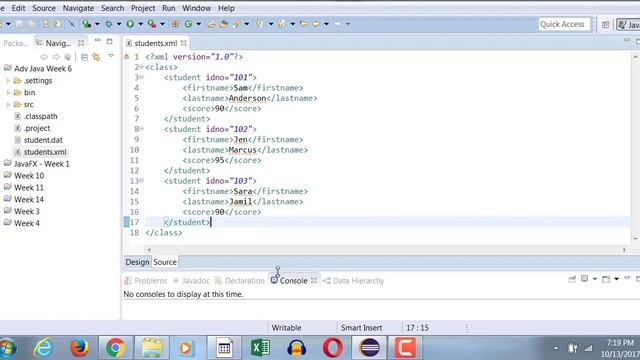Open the Search icon dropdown arrow
This screenshot has height=360, width=640.
(x=247, y=24)
